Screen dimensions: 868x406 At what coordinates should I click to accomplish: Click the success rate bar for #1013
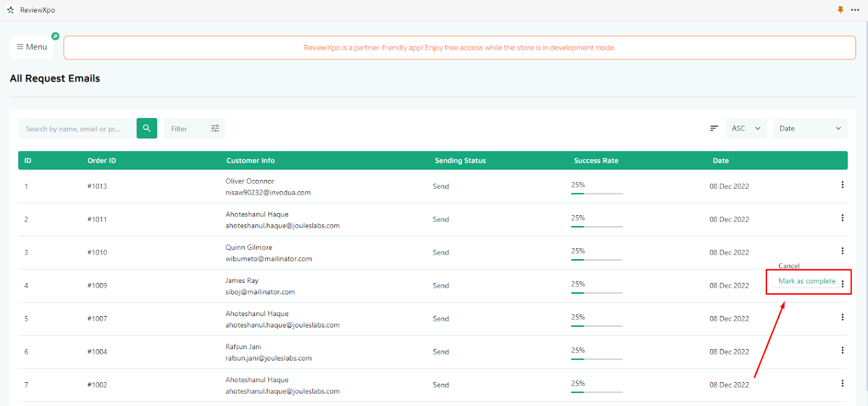tap(596, 194)
